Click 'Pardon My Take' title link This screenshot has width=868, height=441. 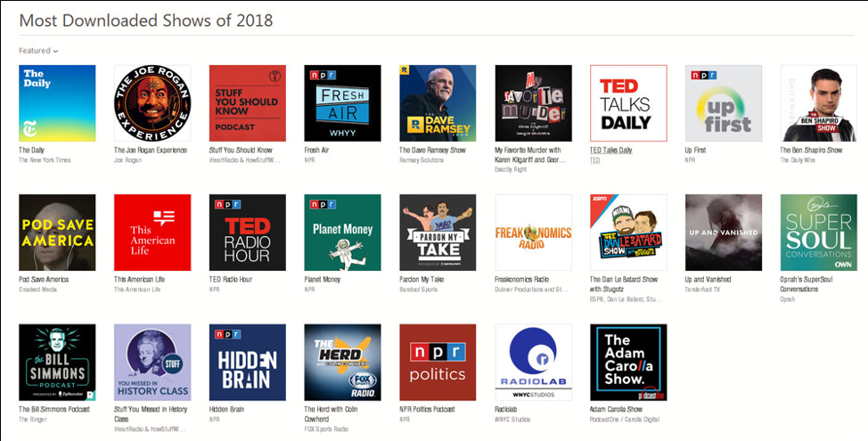[x=422, y=280]
